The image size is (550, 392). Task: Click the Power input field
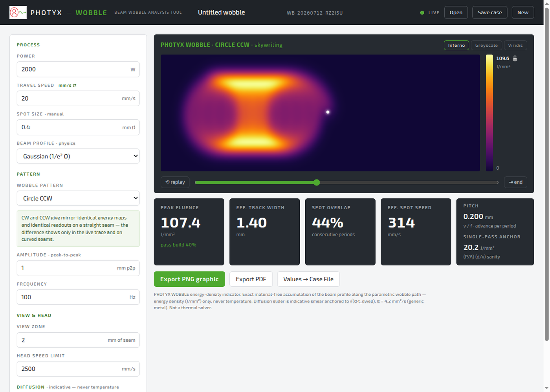tap(78, 69)
